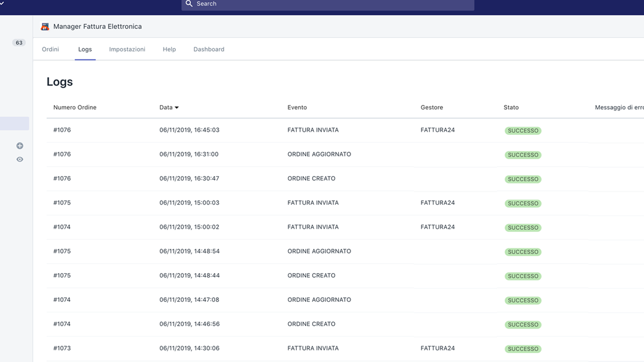Click FATTURA INVIATA in the 16:45:03 row

click(313, 130)
